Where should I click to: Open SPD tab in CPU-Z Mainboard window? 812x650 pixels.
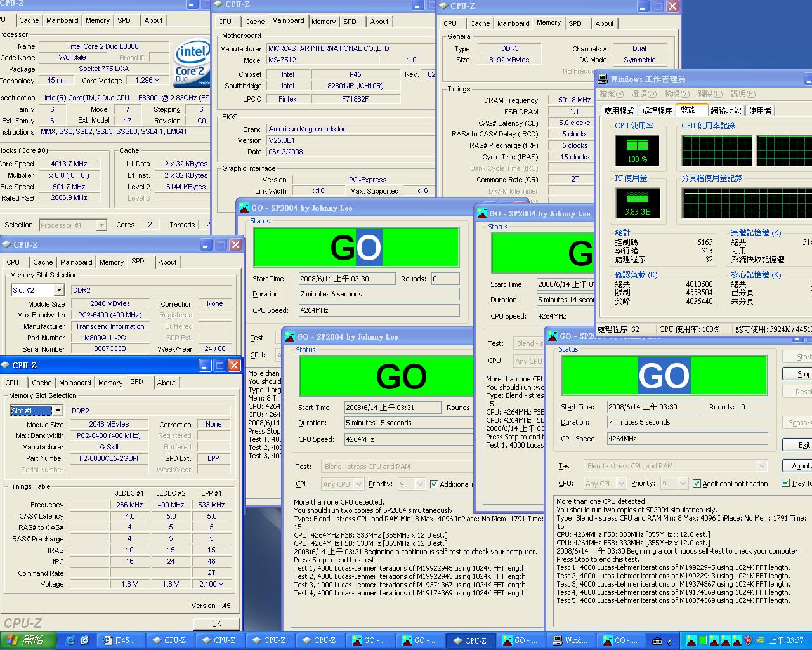click(x=350, y=22)
